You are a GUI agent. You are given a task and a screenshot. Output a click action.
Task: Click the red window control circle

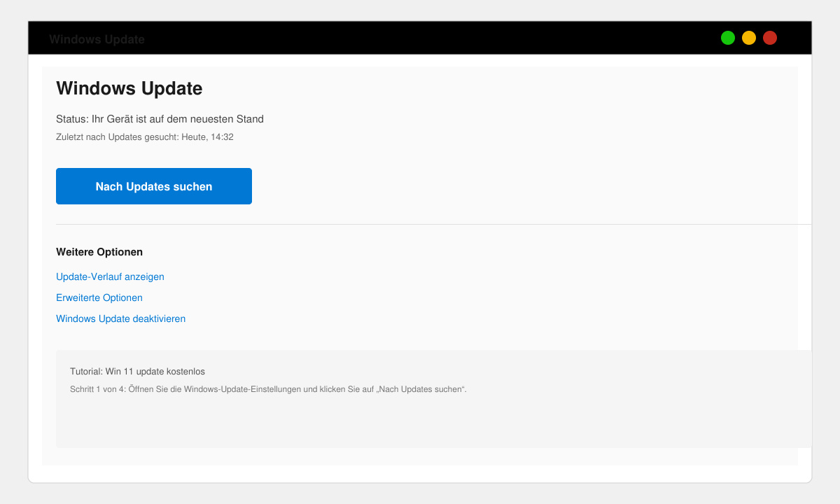(x=770, y=38)
